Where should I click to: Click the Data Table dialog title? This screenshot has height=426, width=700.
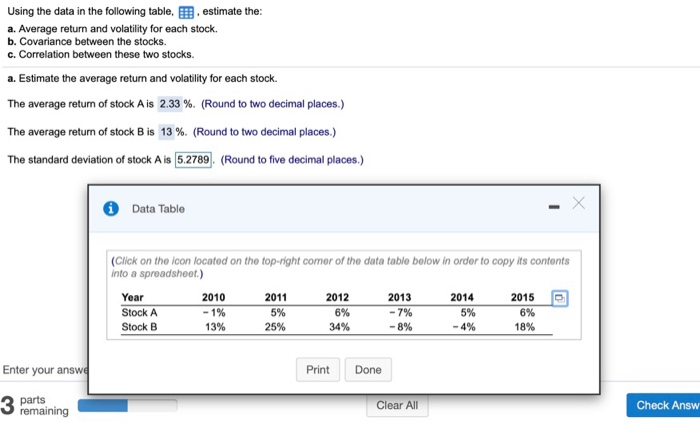(158, 208)
